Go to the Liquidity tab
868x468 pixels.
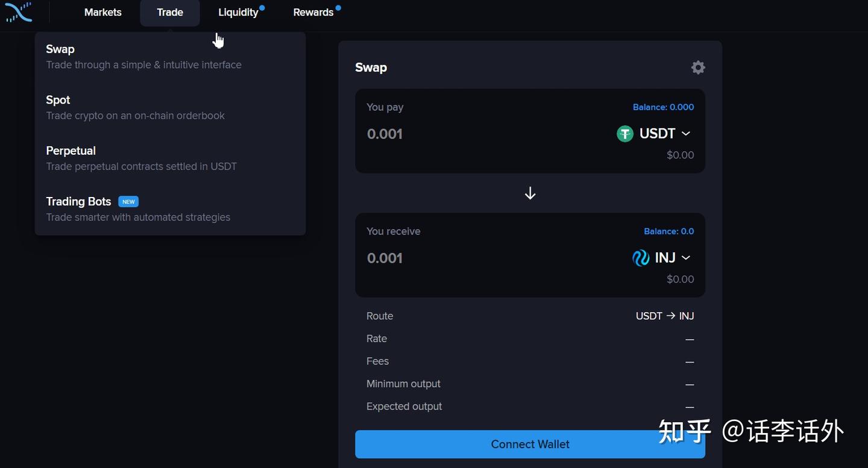pyautogui.click(x=238, y=13)
